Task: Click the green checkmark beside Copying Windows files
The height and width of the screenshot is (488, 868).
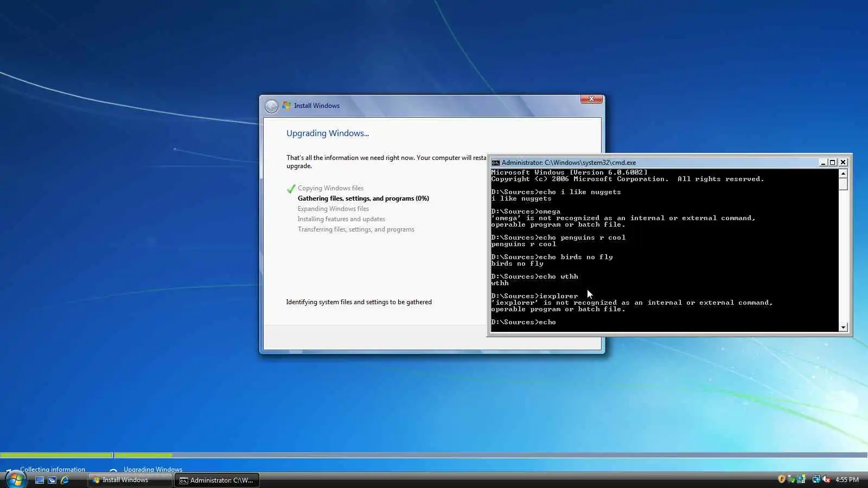Action: click(291, 189)
